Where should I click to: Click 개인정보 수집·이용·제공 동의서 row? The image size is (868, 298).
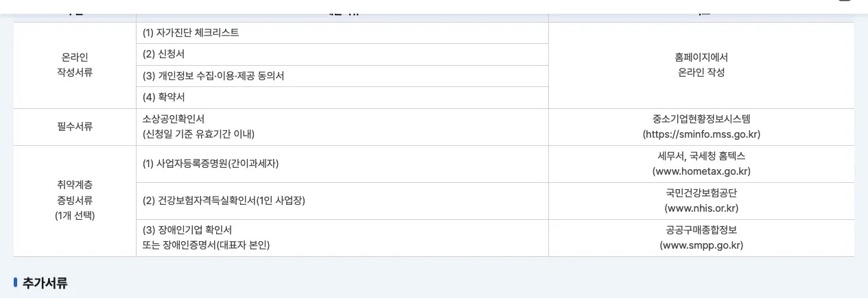tap(342, 76)
